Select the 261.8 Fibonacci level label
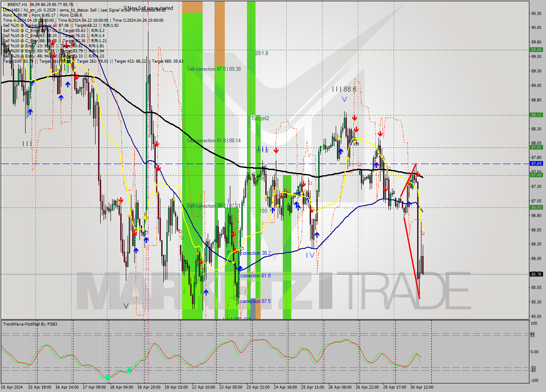The width and height of the screenshot is (546, 392). click(261, 53)
